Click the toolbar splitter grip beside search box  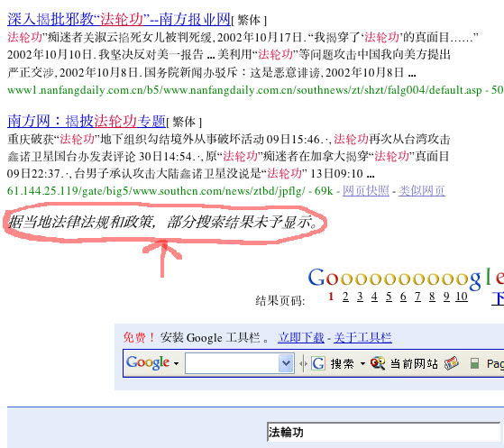coord(303,364)
